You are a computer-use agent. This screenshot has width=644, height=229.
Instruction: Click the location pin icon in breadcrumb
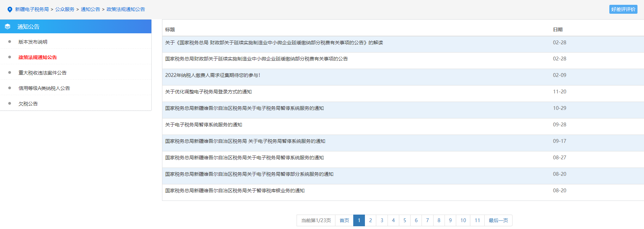coord(10,10)
